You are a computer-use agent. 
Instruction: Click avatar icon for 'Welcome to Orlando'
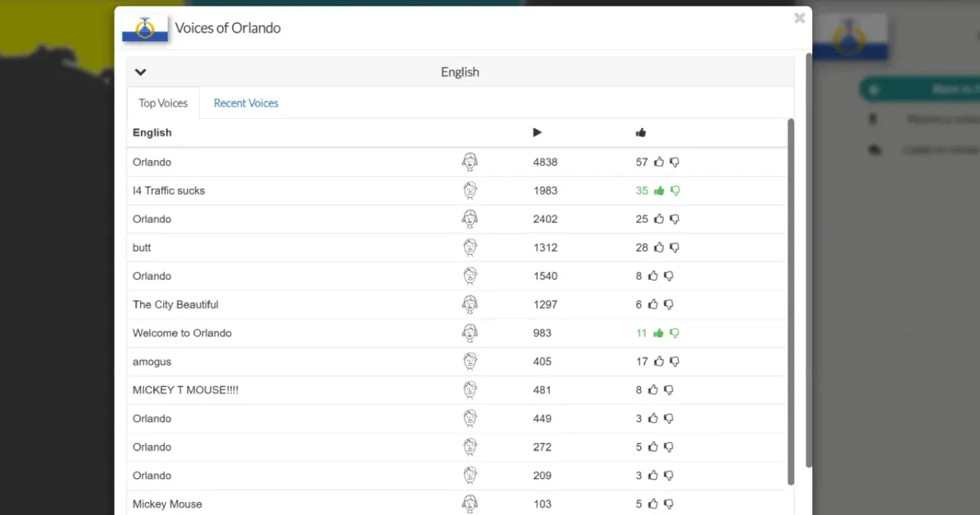coord(470,333)
